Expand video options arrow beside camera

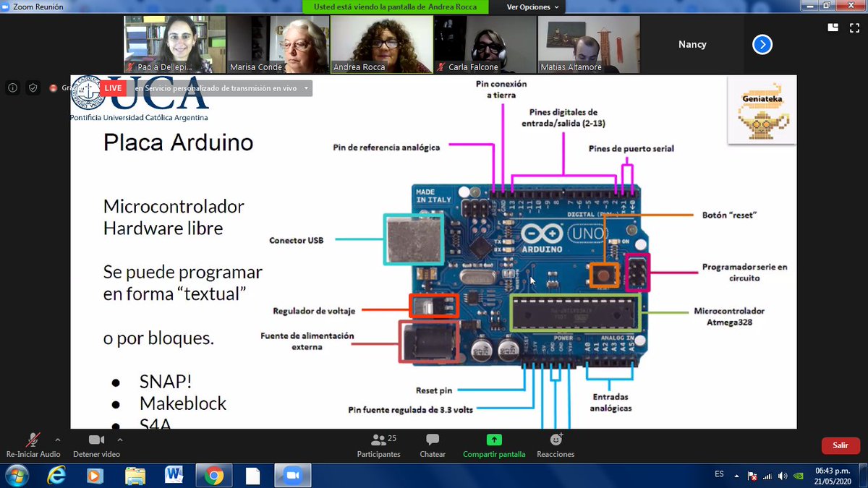119,440
